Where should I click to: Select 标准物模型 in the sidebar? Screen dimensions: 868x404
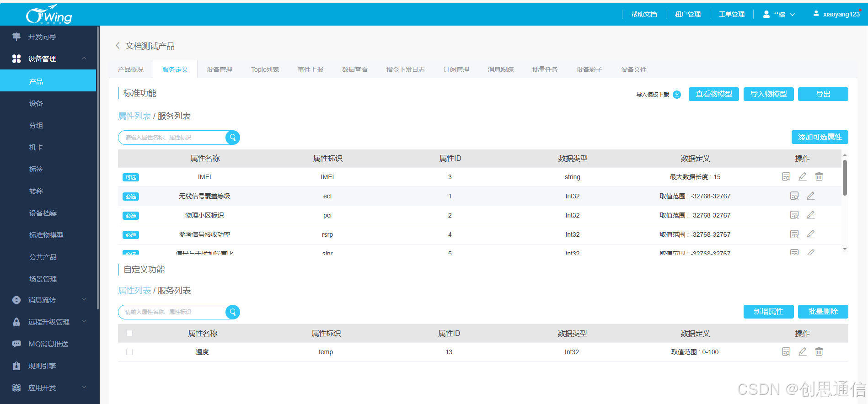pos(46,235)
